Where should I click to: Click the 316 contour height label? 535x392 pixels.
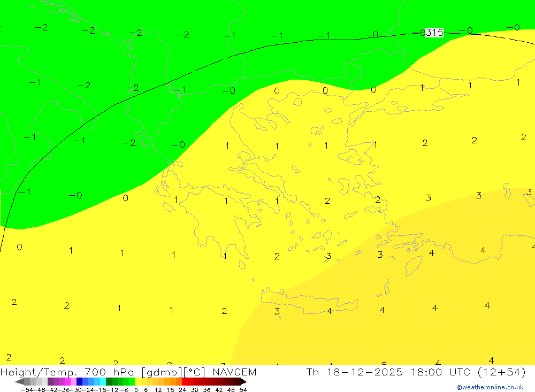(x=434, y=33)
